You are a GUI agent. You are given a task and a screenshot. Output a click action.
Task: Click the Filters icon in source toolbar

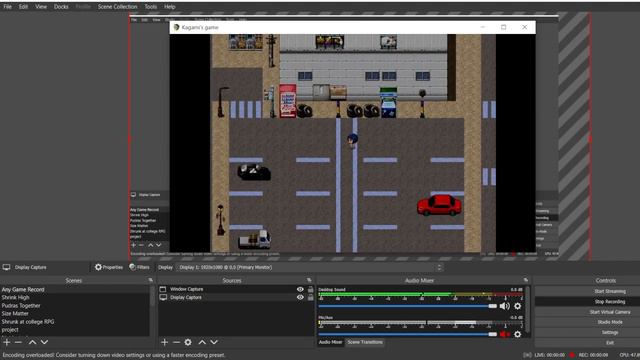click(x=132, y=267)
